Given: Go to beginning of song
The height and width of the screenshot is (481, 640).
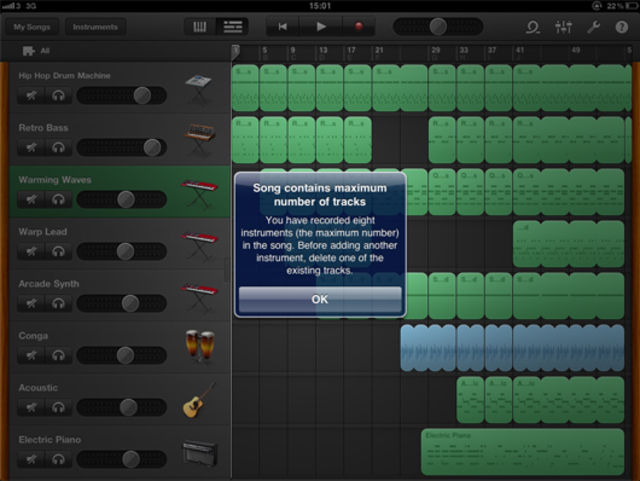Looking at the screenshot, I should point(282,27).
